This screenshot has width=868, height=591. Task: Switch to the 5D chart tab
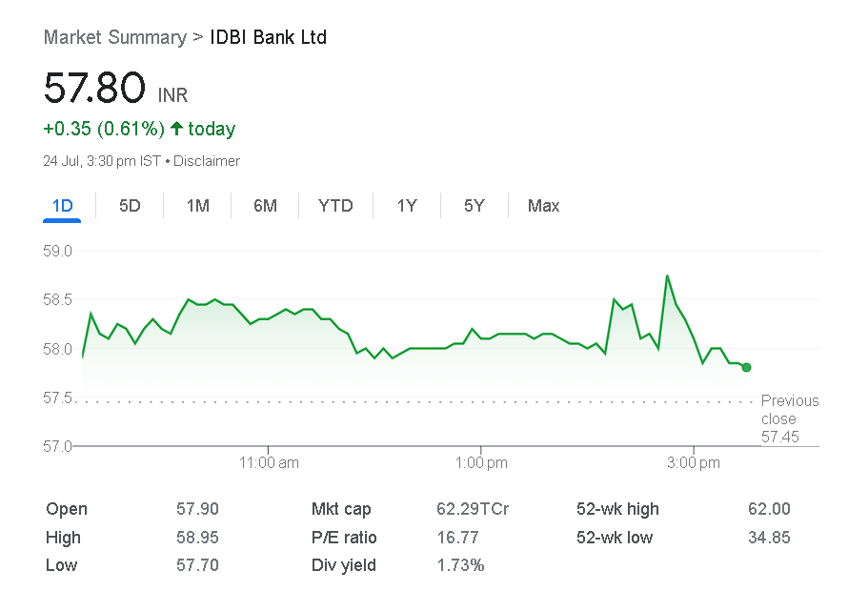[x=130, y=206]
